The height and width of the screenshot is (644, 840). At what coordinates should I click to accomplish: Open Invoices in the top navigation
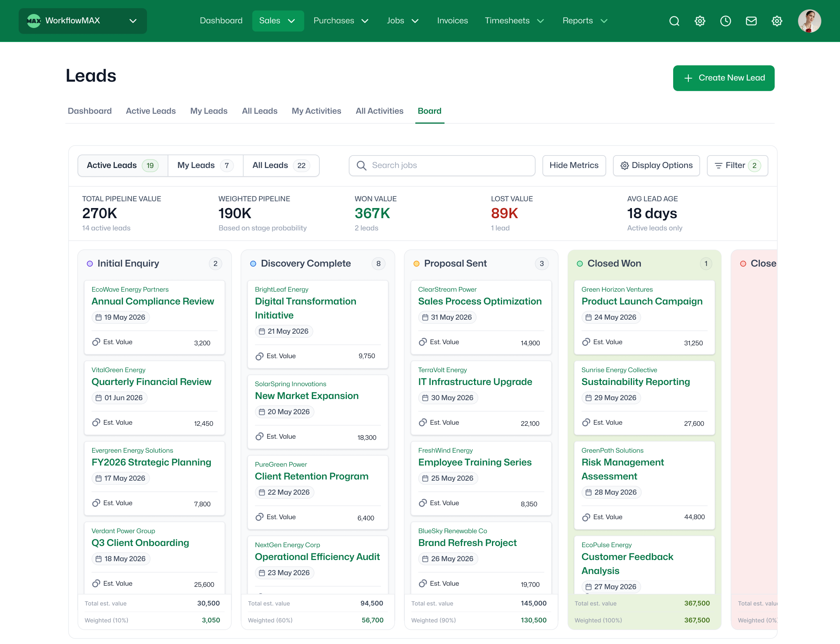[x=453, y=21]
